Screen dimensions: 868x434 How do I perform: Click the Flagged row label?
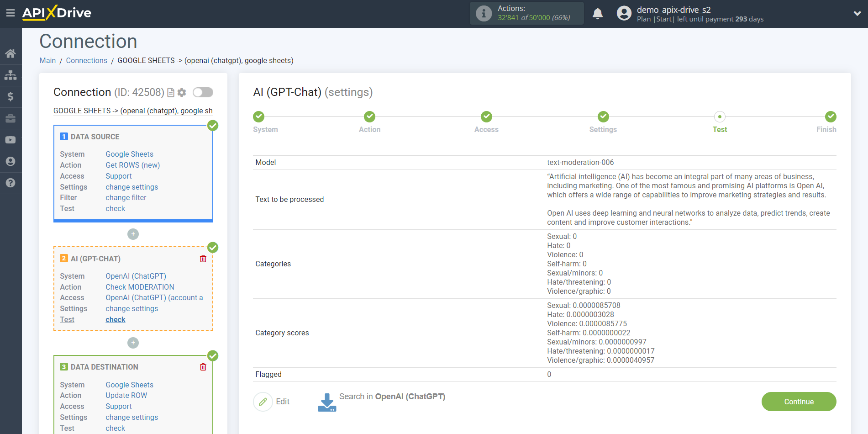268,374
